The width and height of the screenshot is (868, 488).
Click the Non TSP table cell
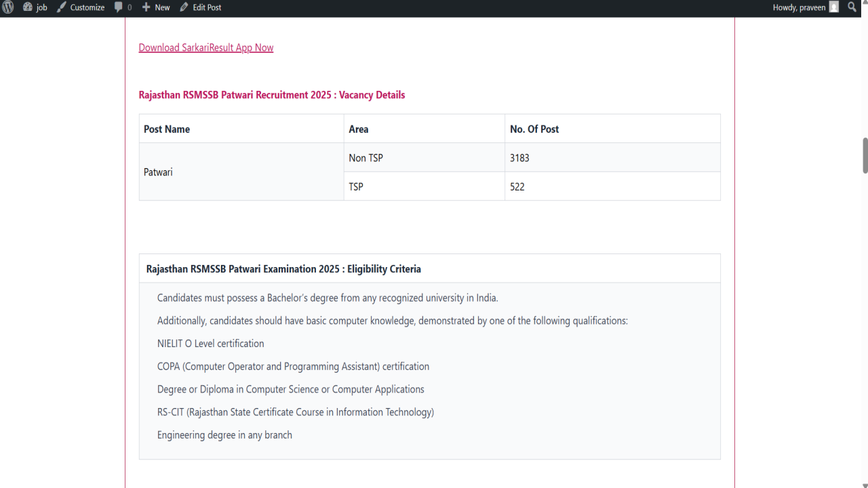(425, 158)
